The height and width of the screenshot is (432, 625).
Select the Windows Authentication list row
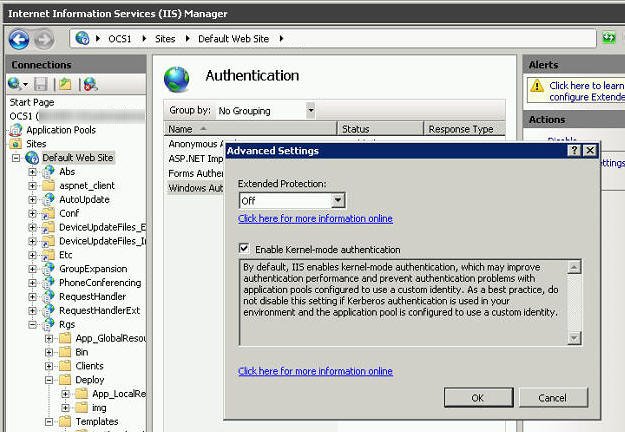tap(195, 188)
